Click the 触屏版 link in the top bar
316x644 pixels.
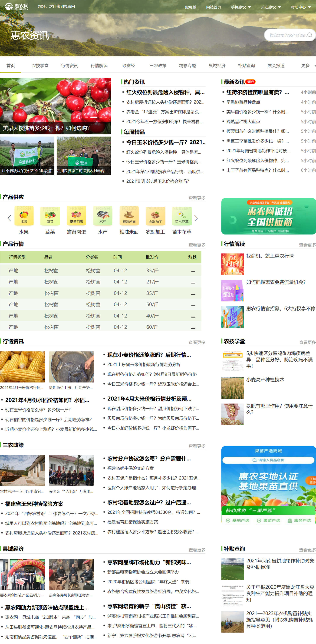coord(190,7)
